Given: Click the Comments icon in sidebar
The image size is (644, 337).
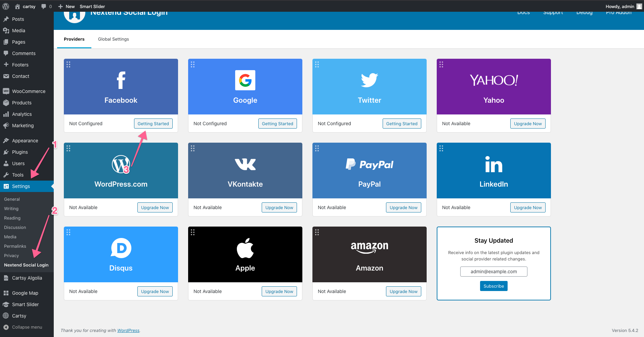Looking at the screenshot, I should [x=6, y=53].
